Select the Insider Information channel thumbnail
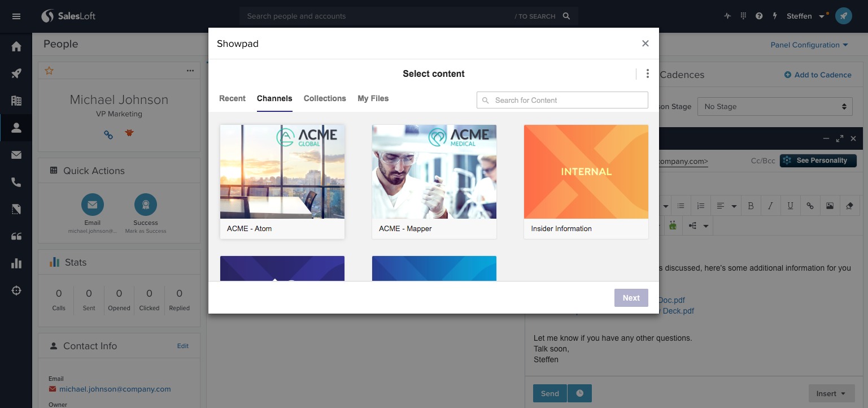 (586, 172)
